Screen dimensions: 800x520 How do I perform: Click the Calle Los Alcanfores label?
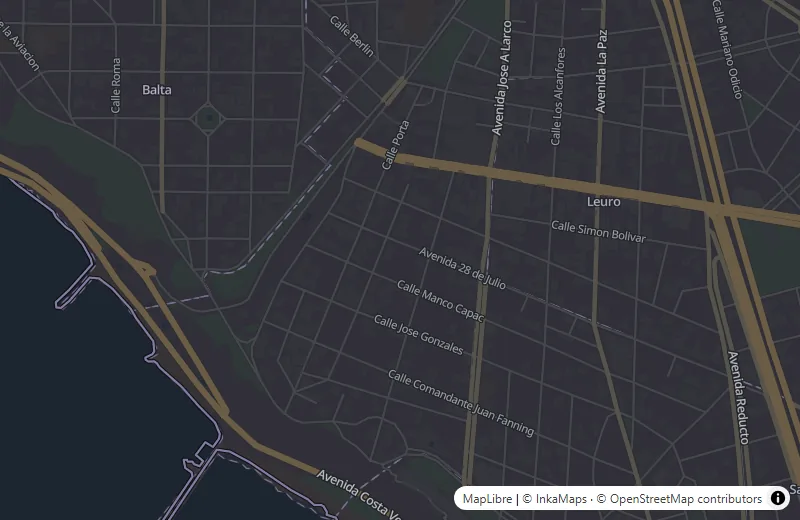point(558,96)
